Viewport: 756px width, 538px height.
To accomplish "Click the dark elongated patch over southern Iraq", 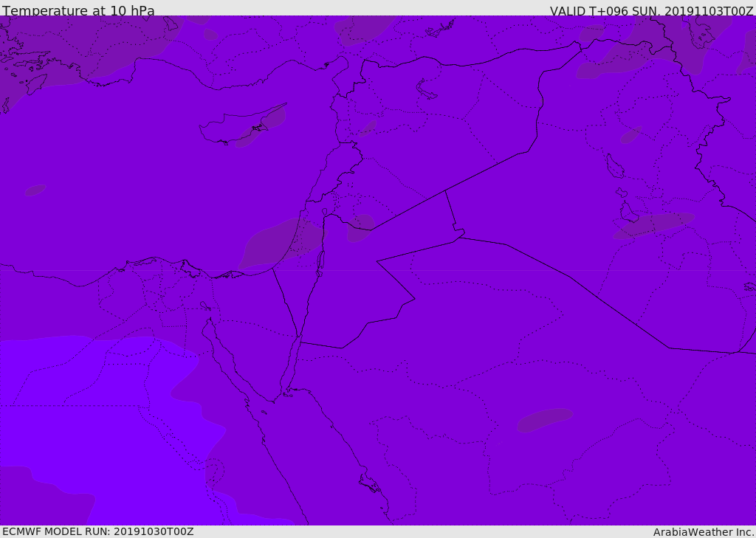I will [653, 224].
